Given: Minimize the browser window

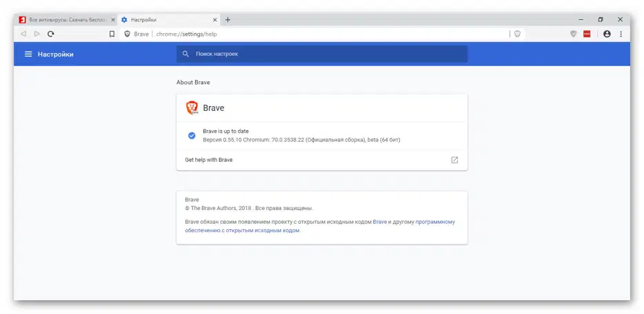Looking at the screenshot, I should tap(581, 20).
